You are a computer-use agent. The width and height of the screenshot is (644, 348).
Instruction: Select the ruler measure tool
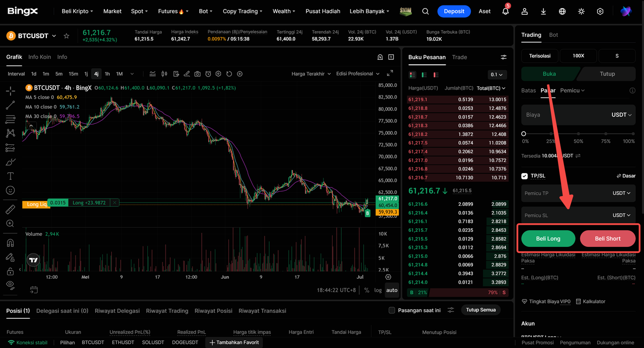pos(10,209)
